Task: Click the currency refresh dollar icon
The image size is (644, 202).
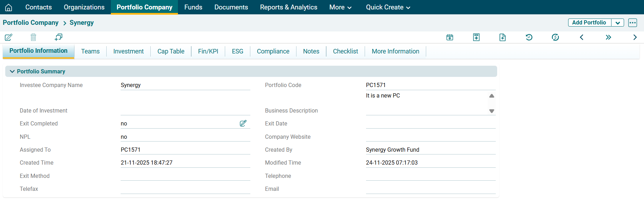Action: pyautogui.click(x=555, y=37)
